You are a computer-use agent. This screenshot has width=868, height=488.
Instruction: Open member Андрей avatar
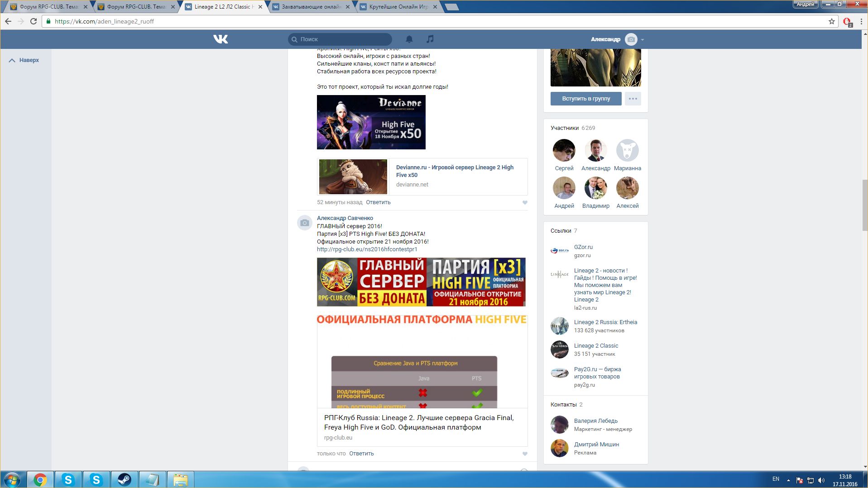(x=564, y=188)
